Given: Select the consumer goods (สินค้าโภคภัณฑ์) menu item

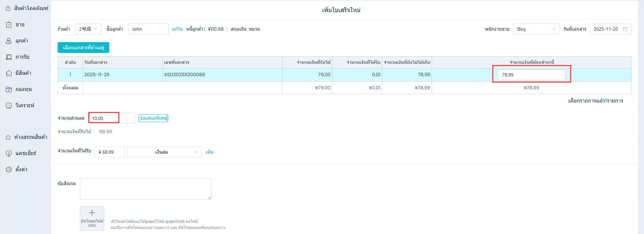Looking at the screenshot, I should pyautogui.click(x=31, y=8).
